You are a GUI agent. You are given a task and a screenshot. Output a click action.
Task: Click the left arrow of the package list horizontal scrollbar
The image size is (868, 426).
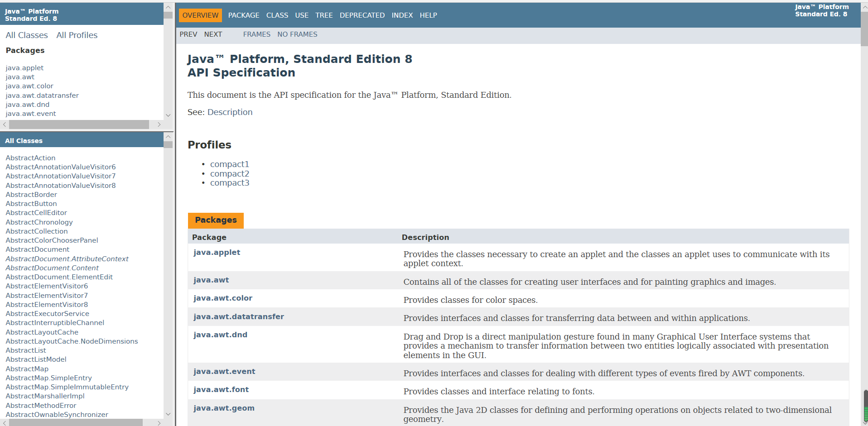[5, 124]
